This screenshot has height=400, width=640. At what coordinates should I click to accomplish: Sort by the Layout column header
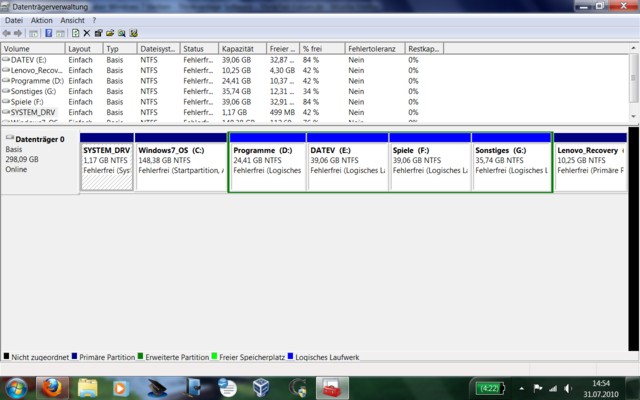click(84, 49)
